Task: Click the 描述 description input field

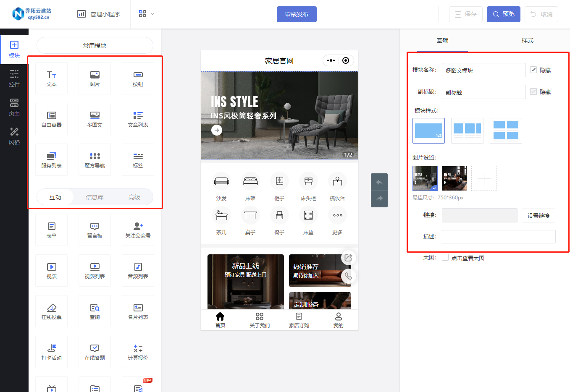Action: 499,237
